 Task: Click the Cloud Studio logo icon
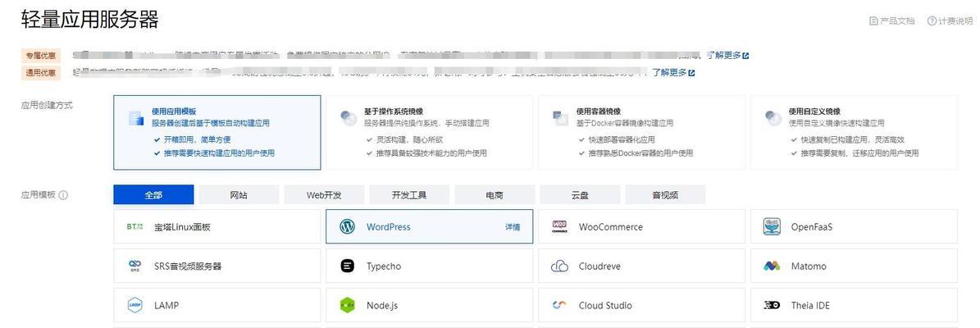tap(559, 306)
